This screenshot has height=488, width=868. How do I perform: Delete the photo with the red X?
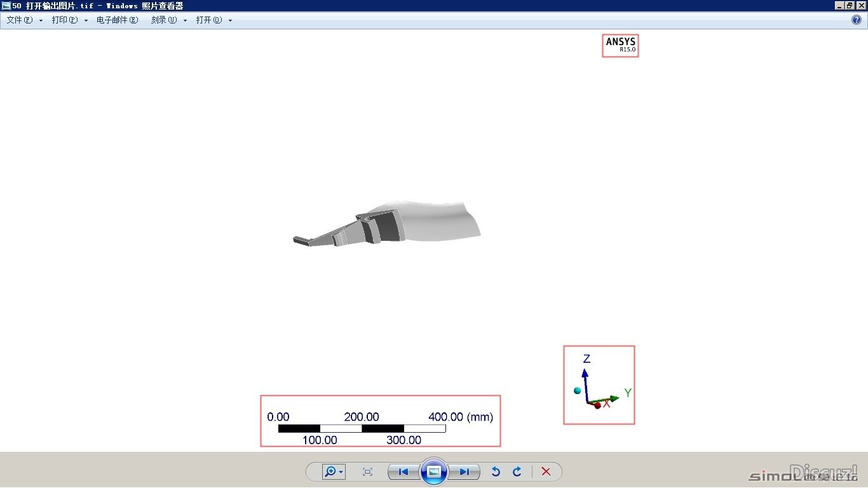546,471
